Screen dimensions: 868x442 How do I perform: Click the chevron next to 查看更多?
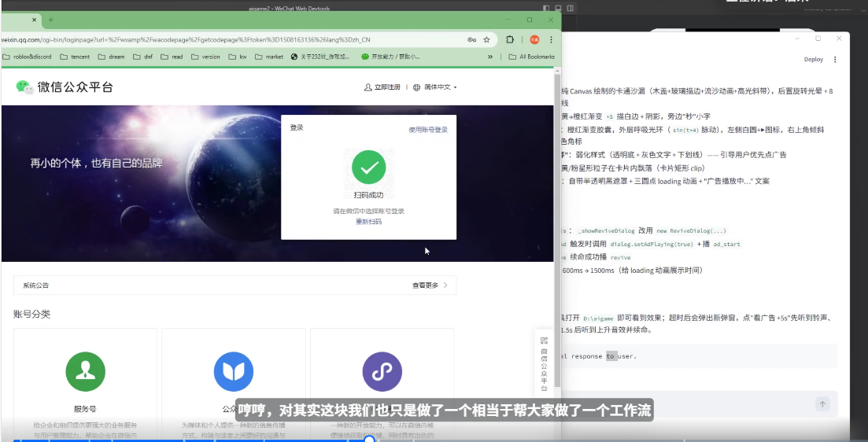(x=445, y=285)
